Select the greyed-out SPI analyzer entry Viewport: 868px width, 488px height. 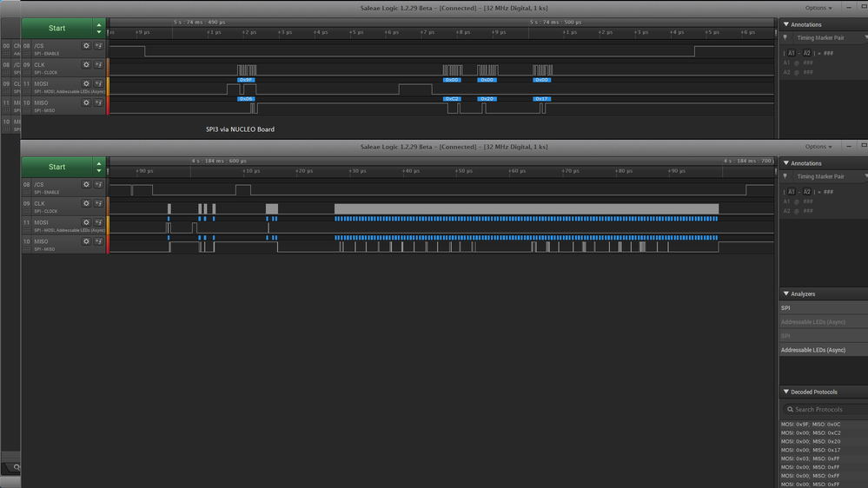coord(824,336)
